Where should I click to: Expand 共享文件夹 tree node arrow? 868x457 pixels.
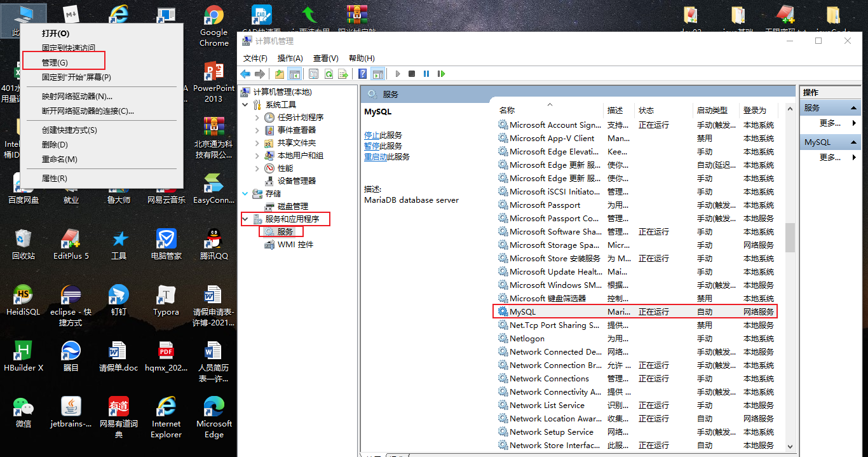click(257, 143)
